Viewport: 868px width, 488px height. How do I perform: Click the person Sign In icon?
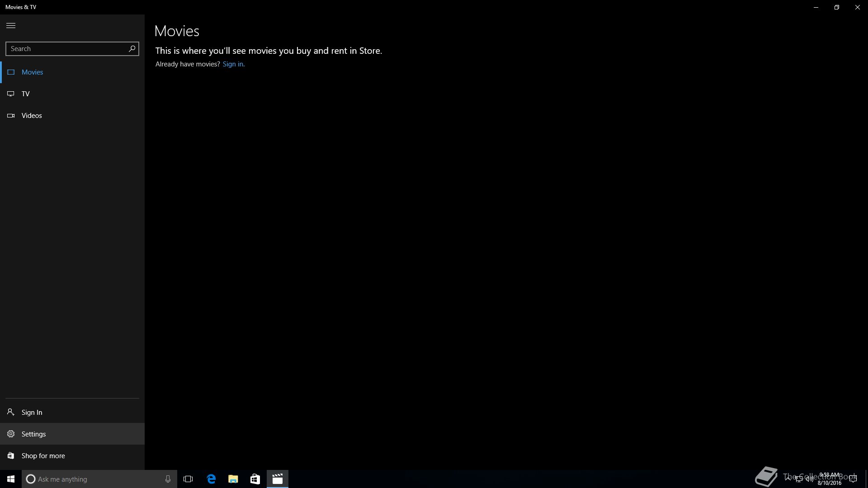click(11, 412)
